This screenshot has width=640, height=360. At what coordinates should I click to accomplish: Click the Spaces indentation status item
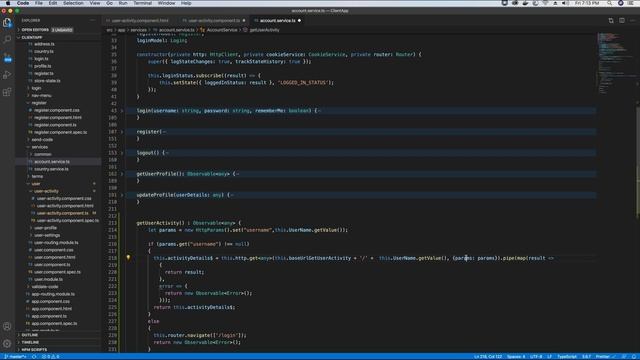pyautogui.click(x=516, y=357)
